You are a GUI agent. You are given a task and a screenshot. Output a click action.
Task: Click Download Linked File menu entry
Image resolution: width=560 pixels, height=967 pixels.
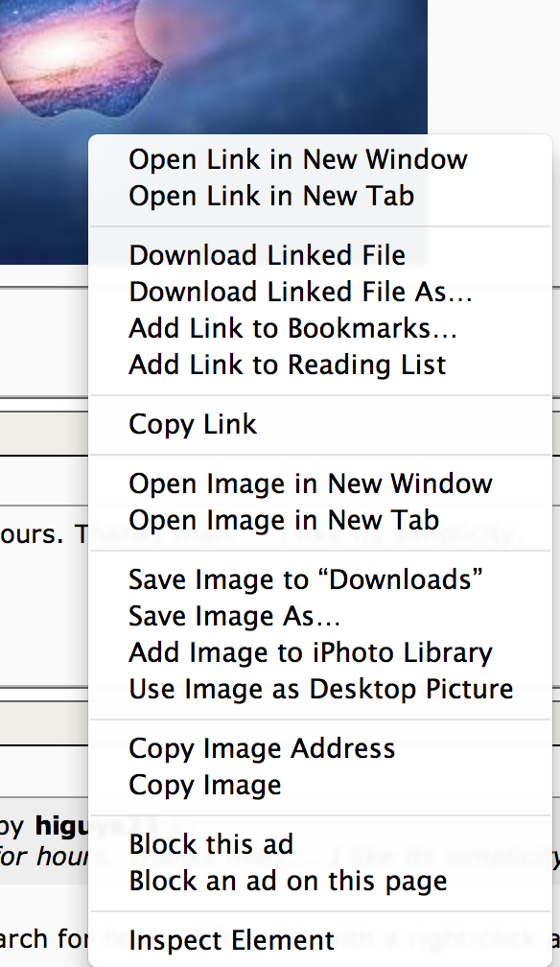(320, 255)
